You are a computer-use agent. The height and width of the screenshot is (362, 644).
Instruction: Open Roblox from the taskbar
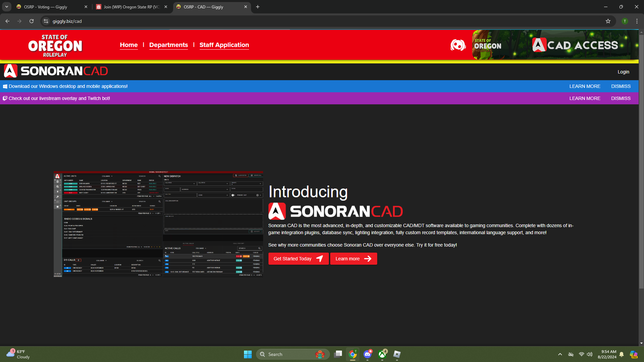coord(397,354)
